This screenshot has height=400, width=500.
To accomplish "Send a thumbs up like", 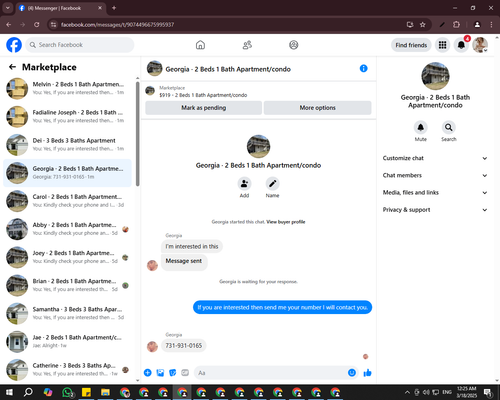I will coord(367,373).
